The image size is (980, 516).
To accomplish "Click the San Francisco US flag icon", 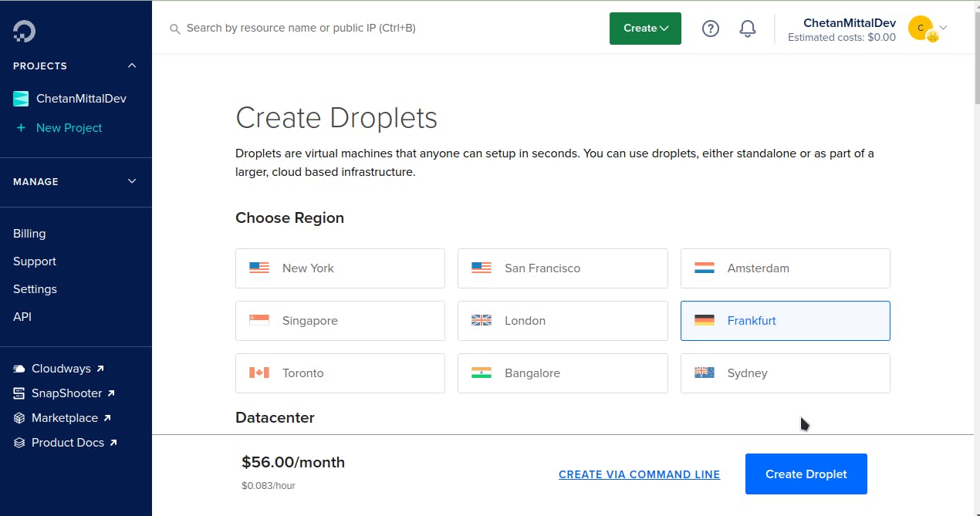I will pos(482,268).
